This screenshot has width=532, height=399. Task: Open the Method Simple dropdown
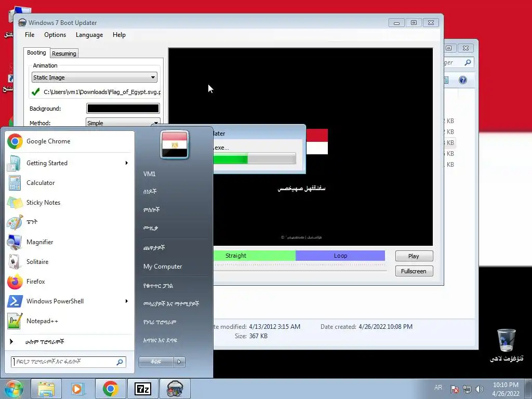click(x=123, y=123)
